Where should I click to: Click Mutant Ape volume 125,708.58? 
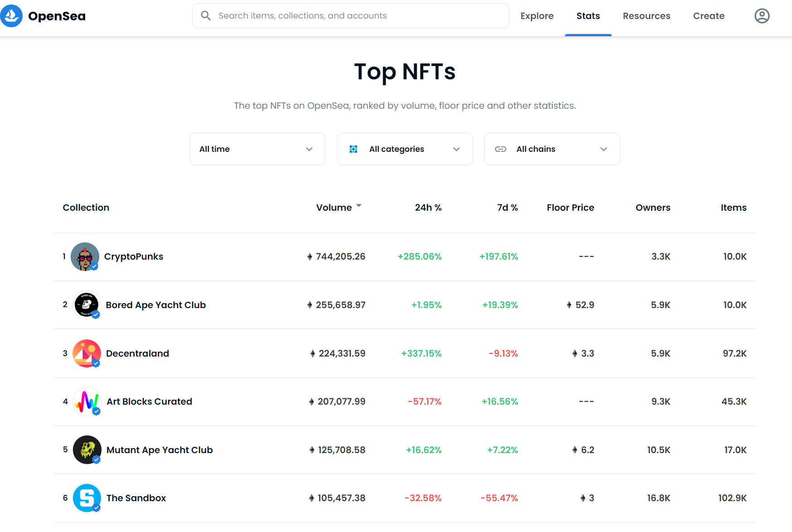coord(342,450)
